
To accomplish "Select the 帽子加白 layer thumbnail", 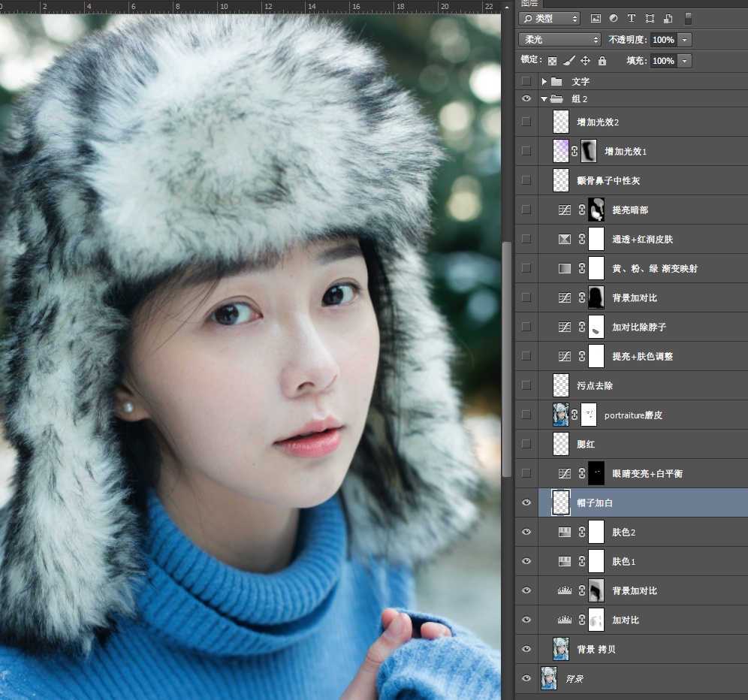I will point(560,502).
